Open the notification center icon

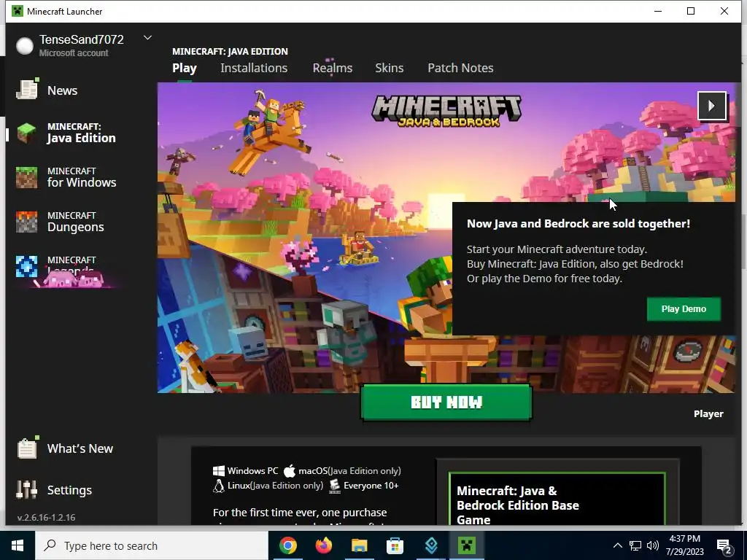[x=724, y=546]
